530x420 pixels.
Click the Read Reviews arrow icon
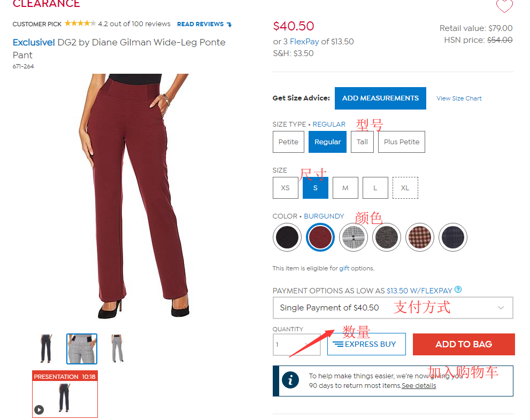pos(229,24)
